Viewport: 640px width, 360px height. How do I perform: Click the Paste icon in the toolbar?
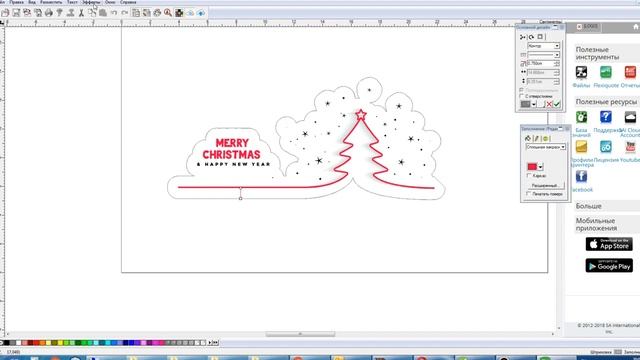tap(103, 13)
